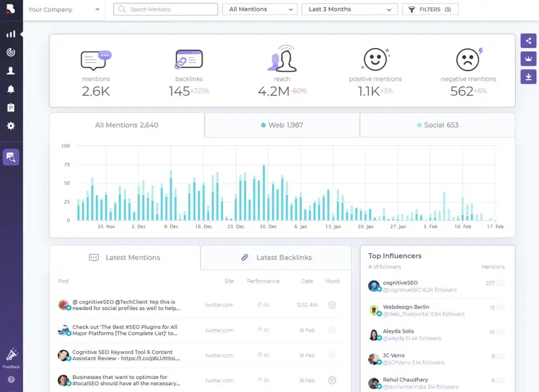Open the Latest Backlinks tab
This screenshot has width=539, height=392.
(275, 257)
